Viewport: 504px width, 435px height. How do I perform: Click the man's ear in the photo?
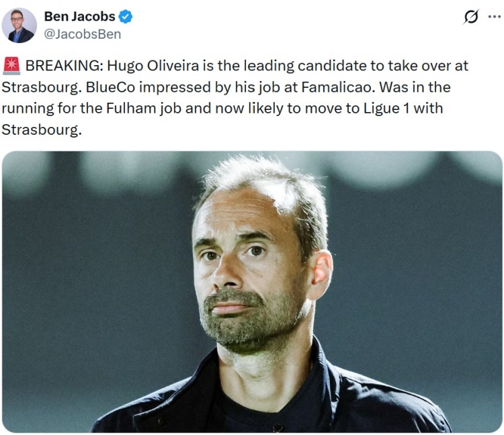pyautogui.click(x=320, y=275)
